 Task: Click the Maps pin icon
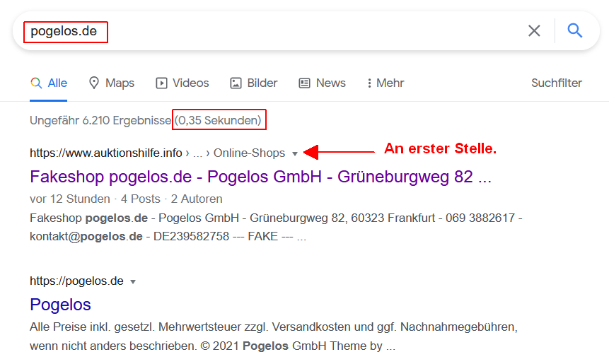pyautogui.click(x=94, y=83)
